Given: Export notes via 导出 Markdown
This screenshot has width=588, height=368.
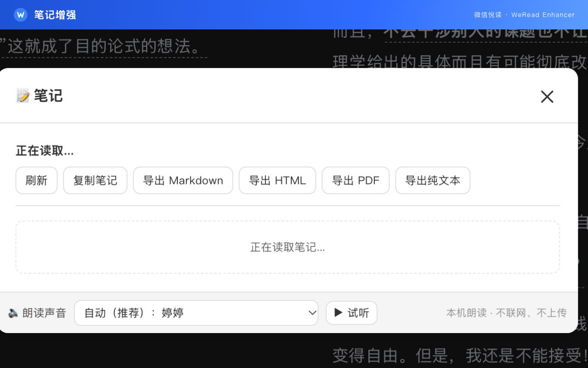Looking at the screenshot, I should point(183,180).
